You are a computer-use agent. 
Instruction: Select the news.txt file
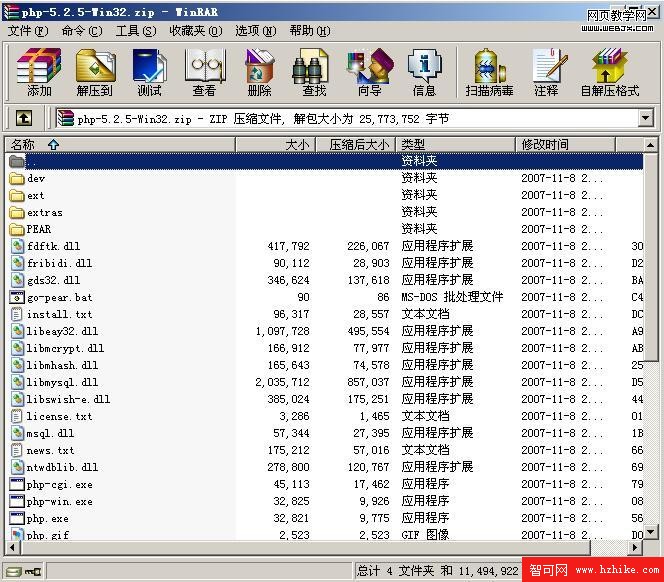tap(50, 450)
